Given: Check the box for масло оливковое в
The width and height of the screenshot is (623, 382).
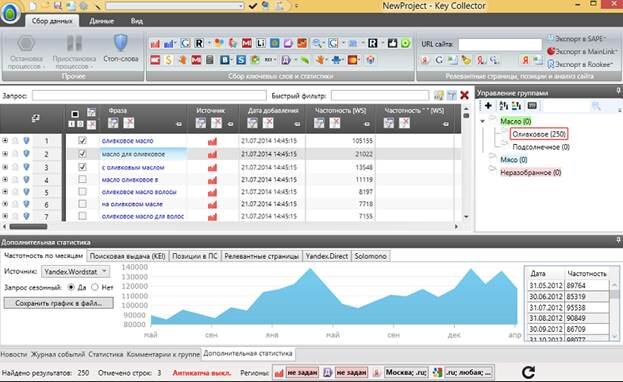Looking at the screenshot, I should pyautogui.click(x=82, y=179).
